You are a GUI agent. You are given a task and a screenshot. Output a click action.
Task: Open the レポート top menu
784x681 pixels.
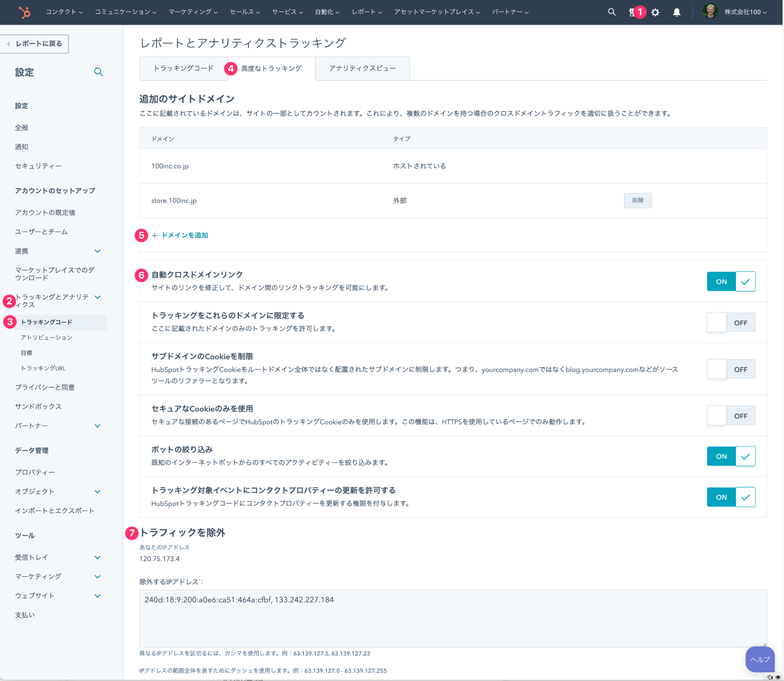[366, 12]
